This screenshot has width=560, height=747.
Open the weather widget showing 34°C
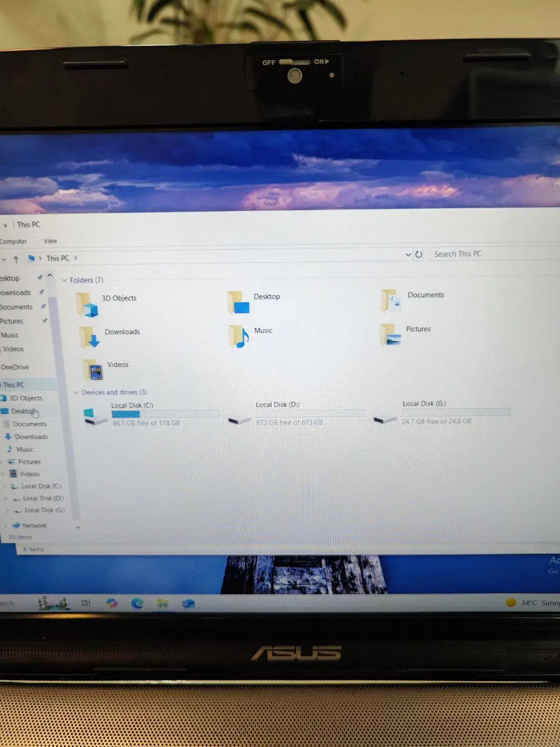click(x=532, y=603)
